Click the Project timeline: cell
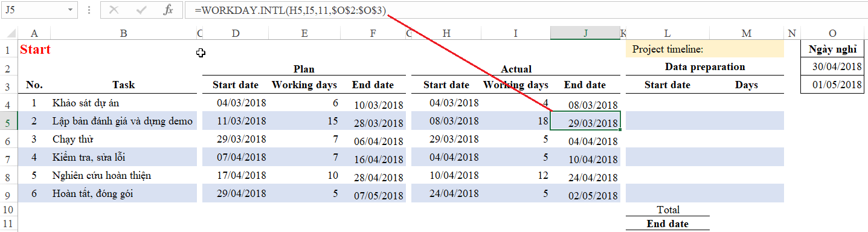Image resolution: width=868 pixels, height=232 pixels. pyautogui.click(x=667, y=50)
